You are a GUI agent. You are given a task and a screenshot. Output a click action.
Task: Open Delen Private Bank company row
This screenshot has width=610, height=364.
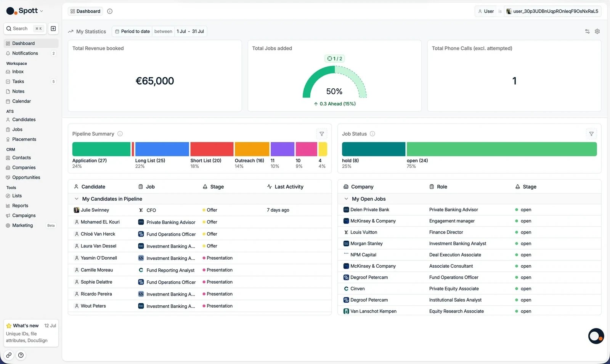coord(469,210)
